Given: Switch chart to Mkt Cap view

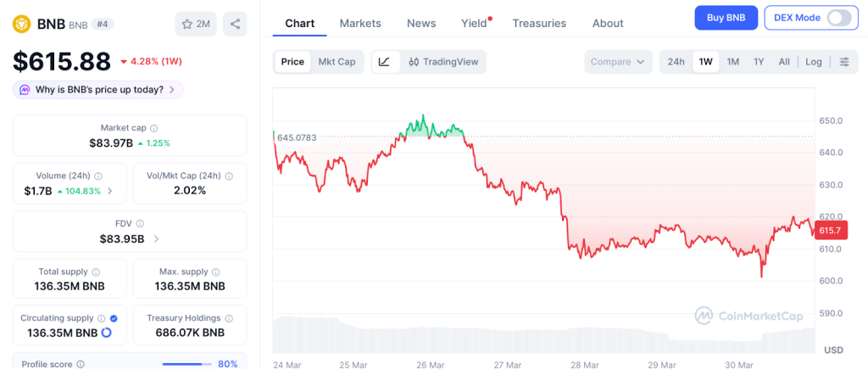Looking at the screenshot, I should (x=337, y=62).
